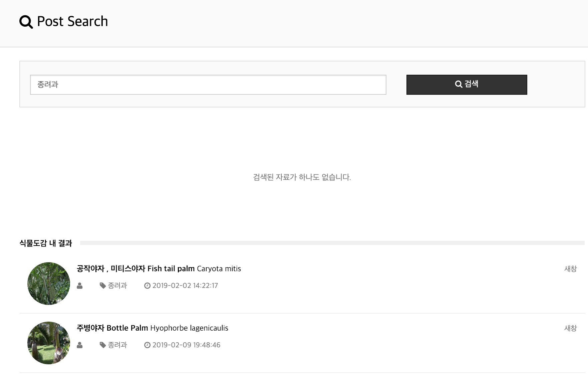Click clock icon beside 2019-02-02 date
This screenshot has height=379, width=588.
click(147, 286)
